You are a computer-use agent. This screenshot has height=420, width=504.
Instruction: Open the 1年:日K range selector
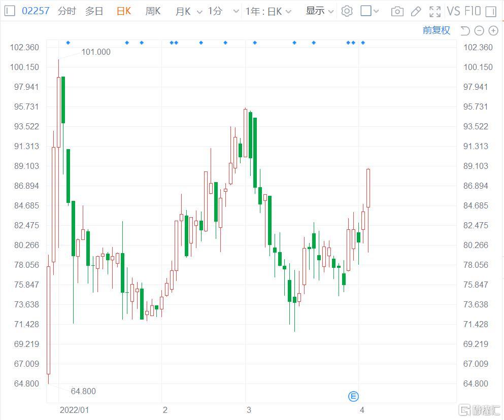(x=268, y=11)
